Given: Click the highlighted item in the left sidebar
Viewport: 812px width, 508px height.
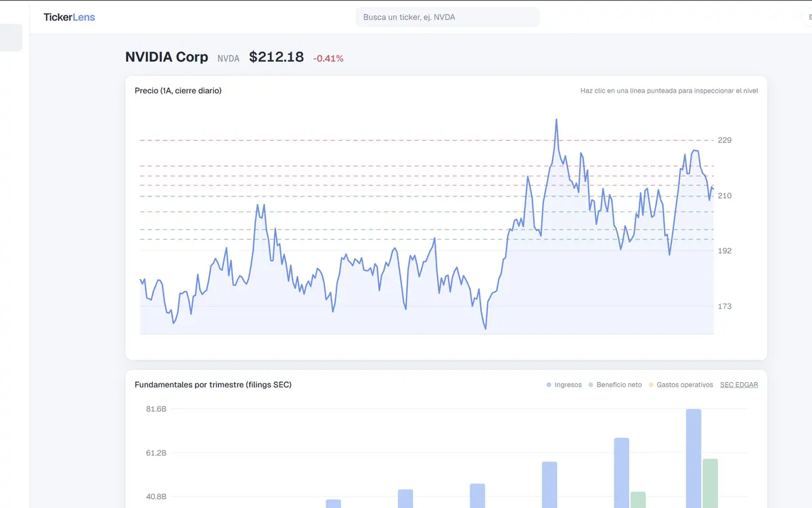Looking at the screenshot, I should click(x=11, y=38).
